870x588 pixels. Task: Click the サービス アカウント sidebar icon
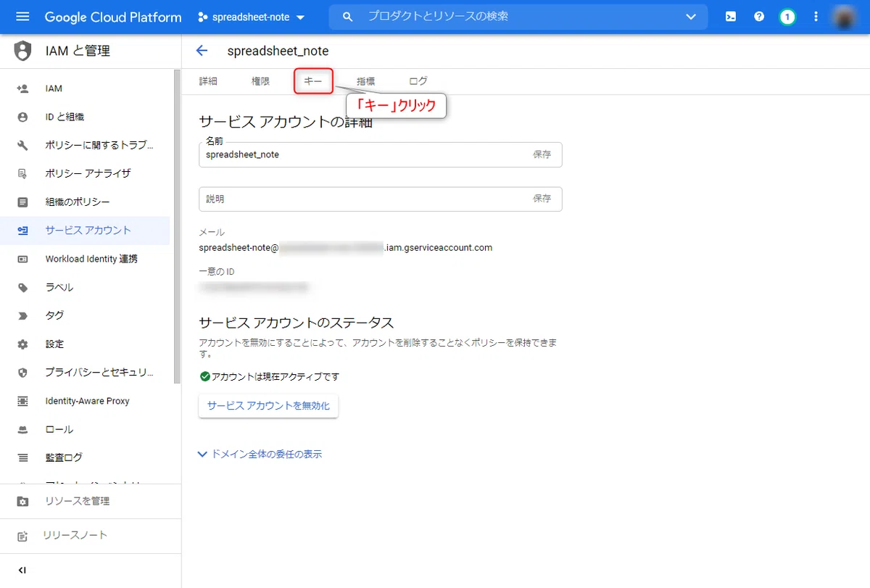22,231
